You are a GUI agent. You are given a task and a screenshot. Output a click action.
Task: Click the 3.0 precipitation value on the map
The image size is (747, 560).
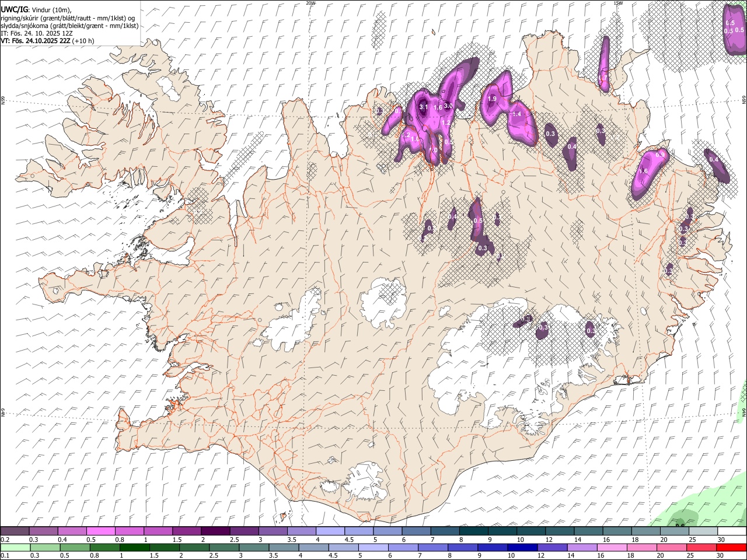click(x=448, y=106)
